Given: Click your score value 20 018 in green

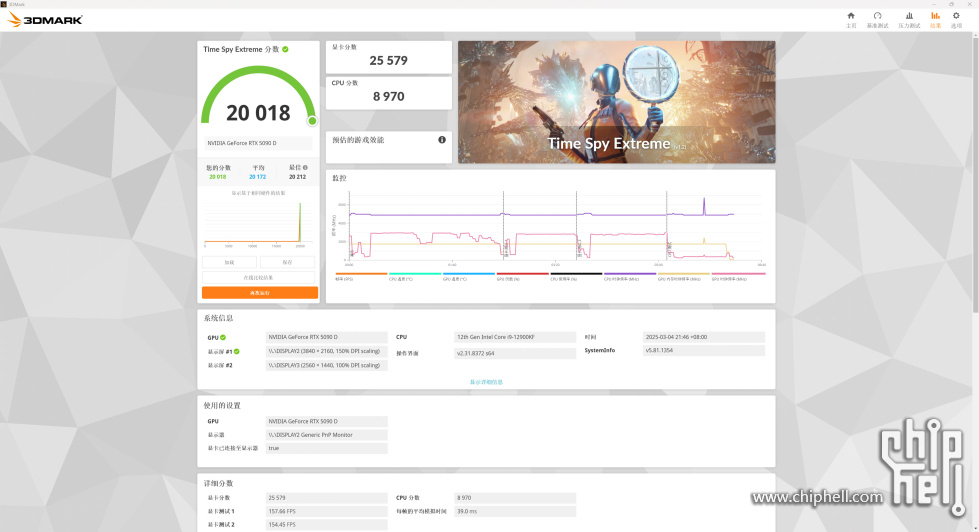Looking at the screenshot, I should click(218, 177).
